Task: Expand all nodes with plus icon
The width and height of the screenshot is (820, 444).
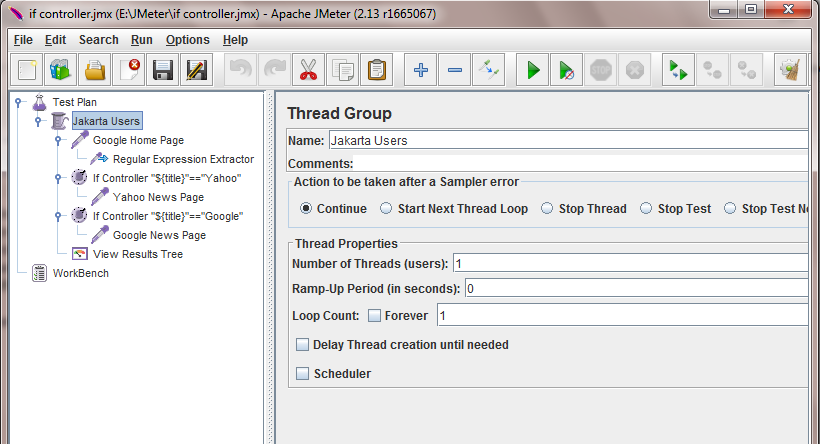Action: (x=420, y=70)
